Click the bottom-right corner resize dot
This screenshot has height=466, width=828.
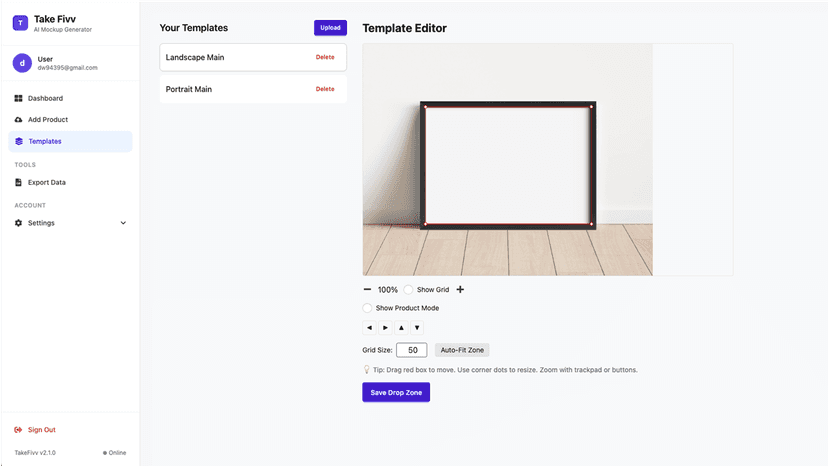pos(591,224)
